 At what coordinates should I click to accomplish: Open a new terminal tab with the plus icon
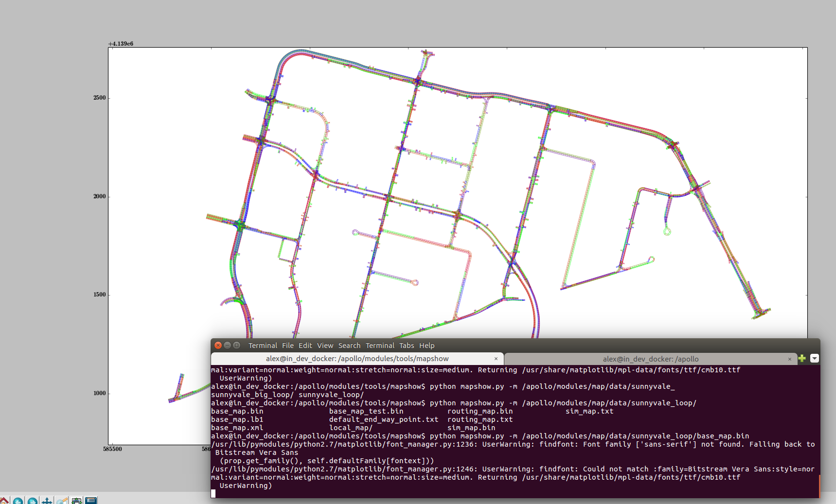pyautogui.click(x=801, y=359)
